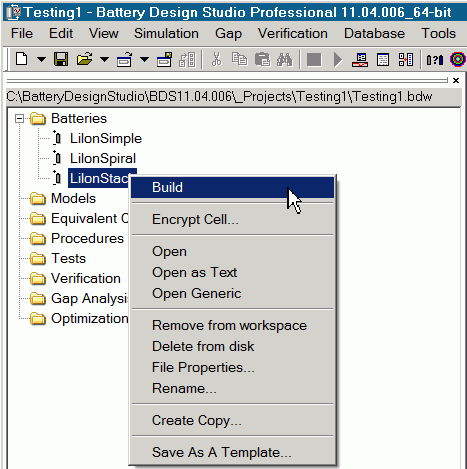Click the Stop simulation square icon
The height and width of the screenshot is (469, 467).
click(314, 60)
